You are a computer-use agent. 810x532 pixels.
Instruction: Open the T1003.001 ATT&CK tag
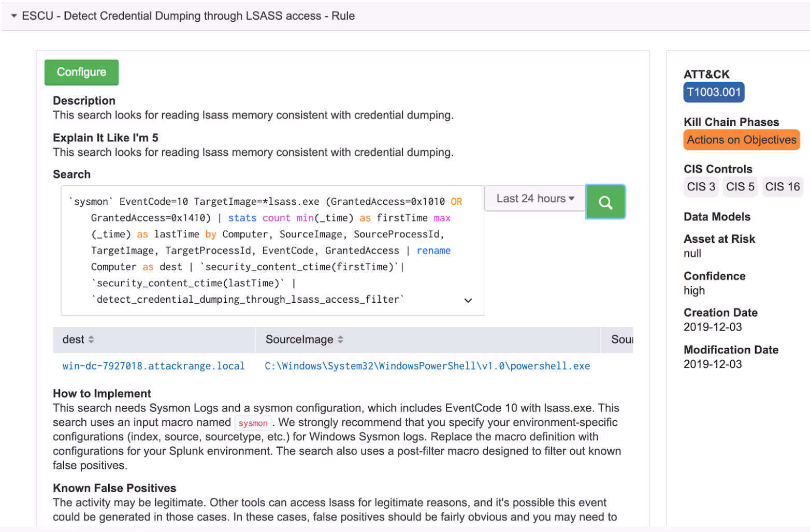pos(713,92)
